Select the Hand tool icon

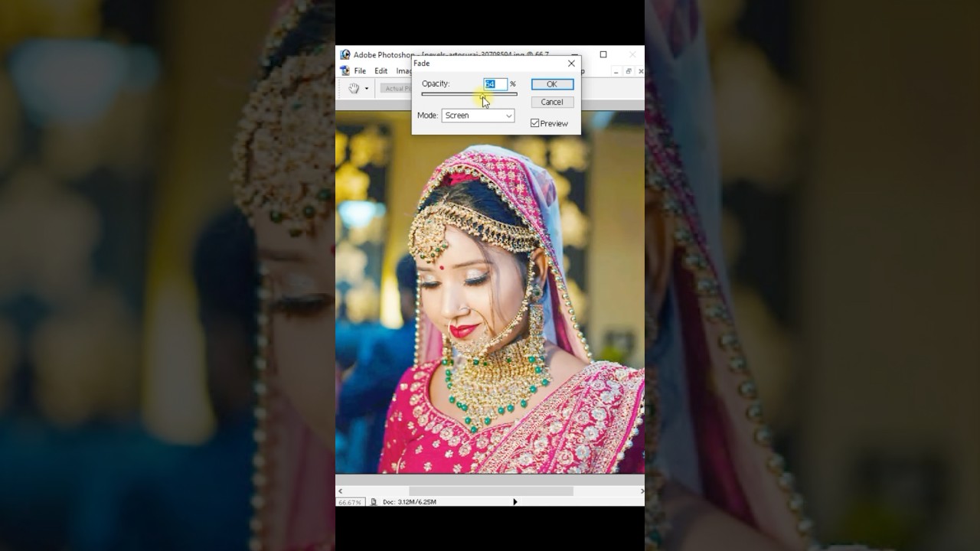354,88
